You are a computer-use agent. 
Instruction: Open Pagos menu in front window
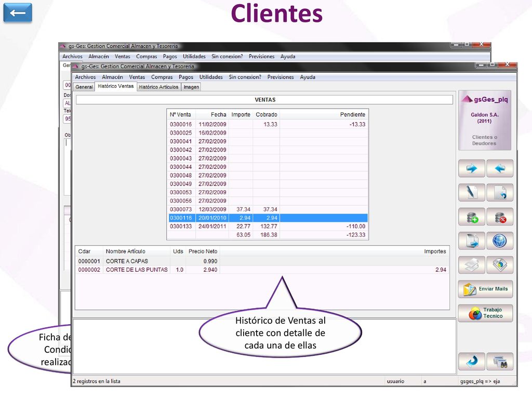(x=186, y=77)
